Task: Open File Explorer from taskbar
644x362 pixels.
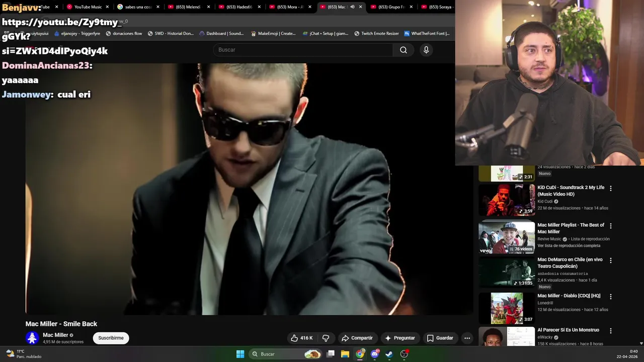Action: coord(345,354)
